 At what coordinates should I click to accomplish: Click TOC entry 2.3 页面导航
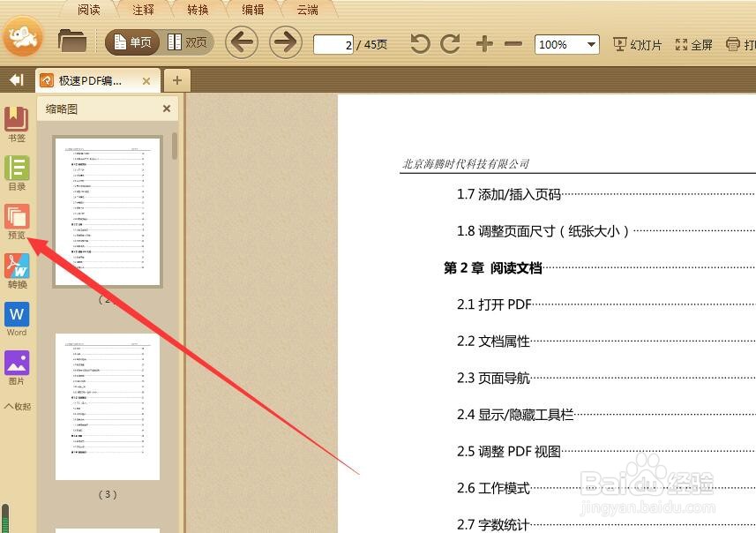(x=493, y=378)
